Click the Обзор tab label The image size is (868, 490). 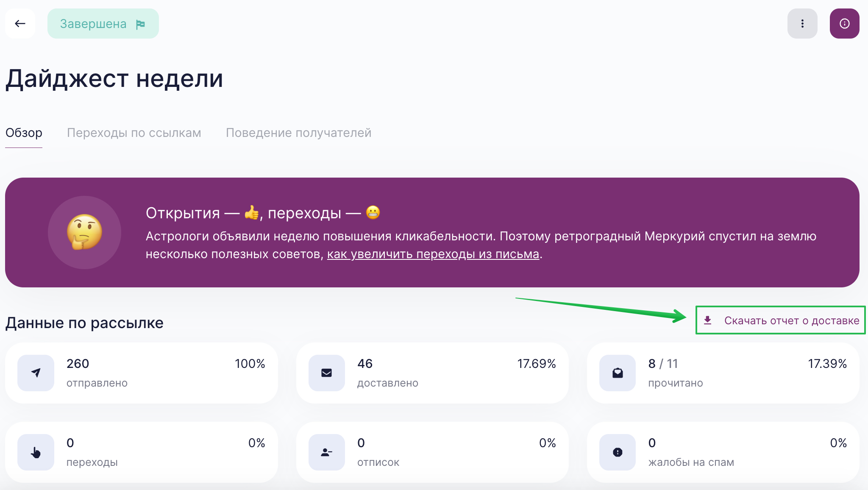point(23,133)
